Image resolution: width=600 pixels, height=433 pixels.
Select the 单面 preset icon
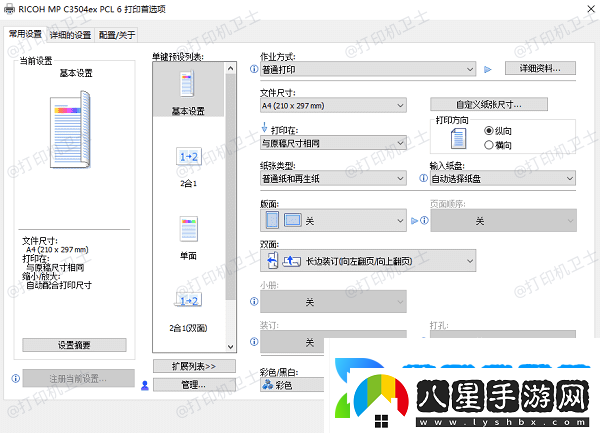coord(189,229)
